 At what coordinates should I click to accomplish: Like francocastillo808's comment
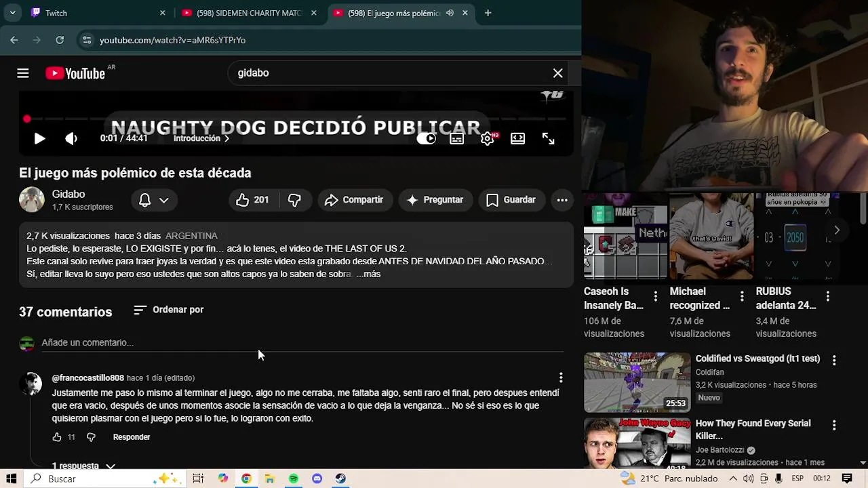click(x=57, y=437)
